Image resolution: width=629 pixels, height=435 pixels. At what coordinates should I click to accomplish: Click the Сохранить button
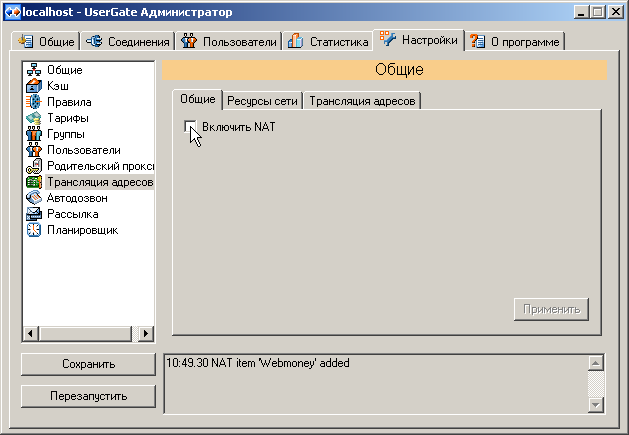click(x=88, y=364)
